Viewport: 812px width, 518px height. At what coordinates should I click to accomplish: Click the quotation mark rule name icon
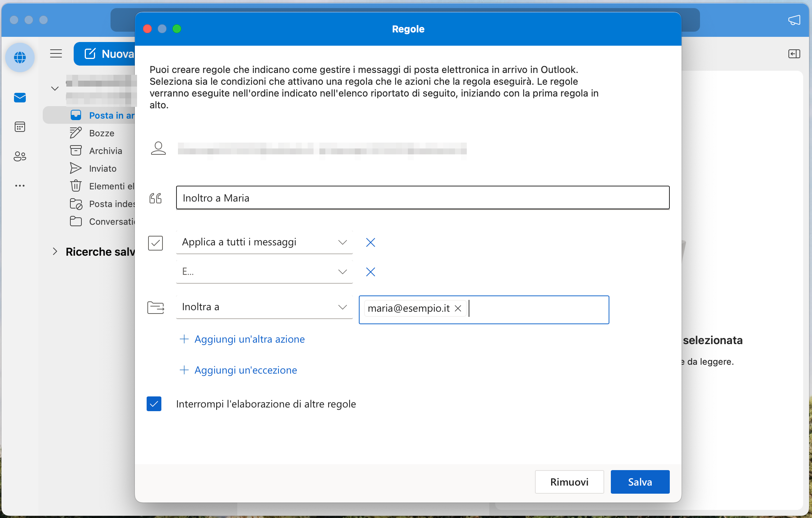tap(155, 198)
